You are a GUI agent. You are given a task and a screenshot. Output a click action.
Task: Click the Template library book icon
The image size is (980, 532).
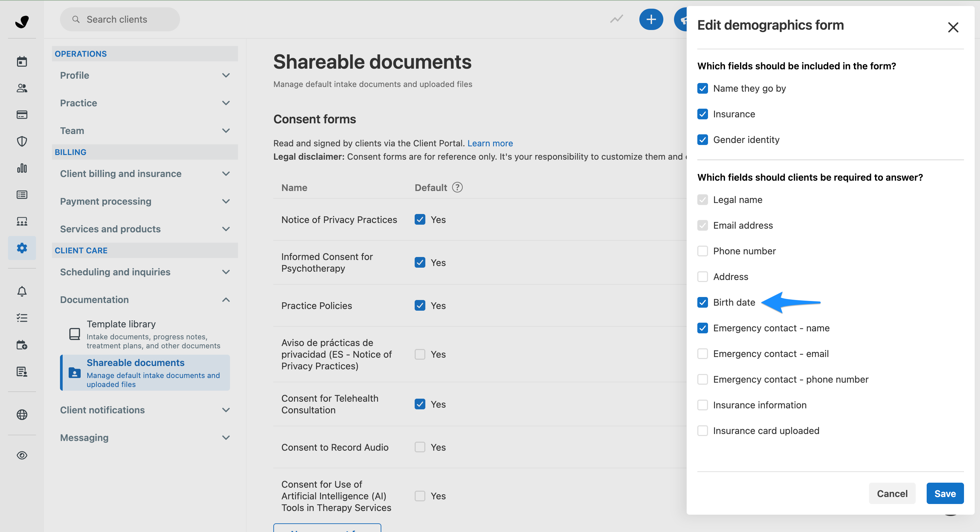click(75, 334)
